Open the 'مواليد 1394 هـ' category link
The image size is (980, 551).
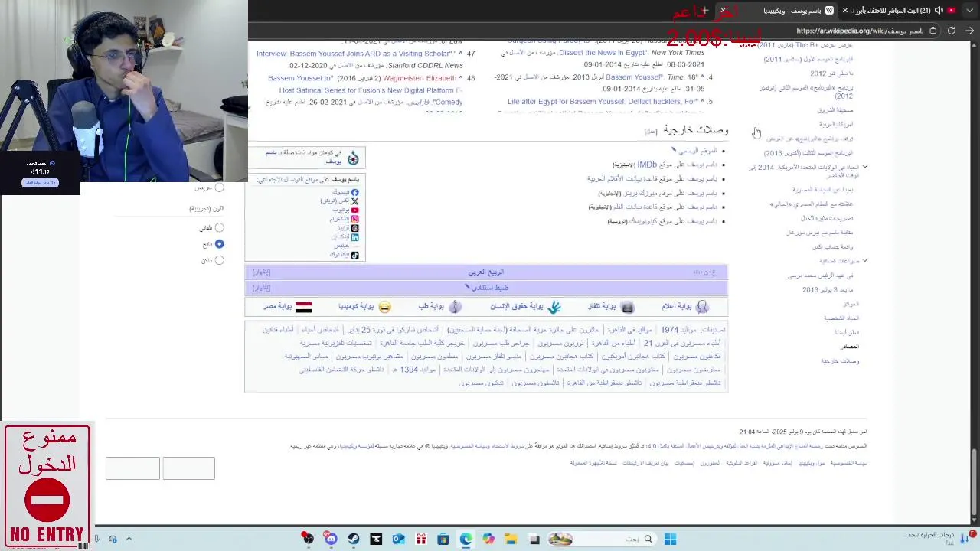pos(414,370)
